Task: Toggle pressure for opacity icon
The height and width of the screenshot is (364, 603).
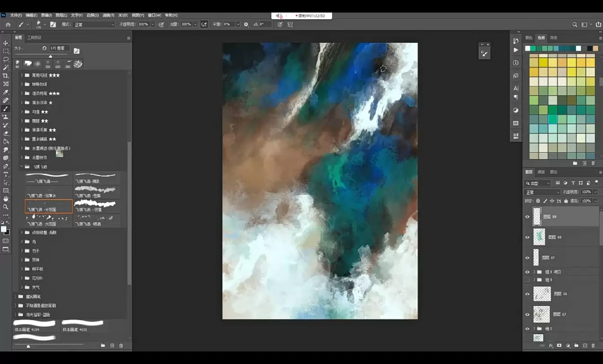Action: click(x=161, y=24)
